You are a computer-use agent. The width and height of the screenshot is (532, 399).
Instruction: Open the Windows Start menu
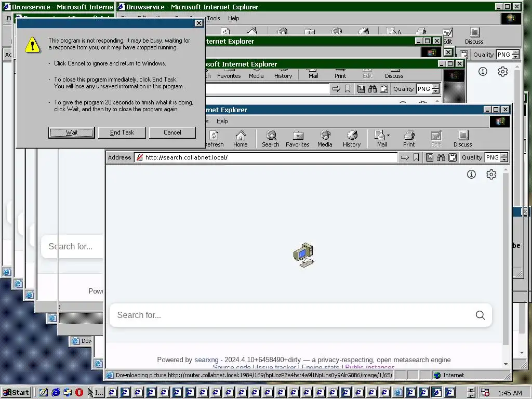pyautogui.click(x=16, y=393)
